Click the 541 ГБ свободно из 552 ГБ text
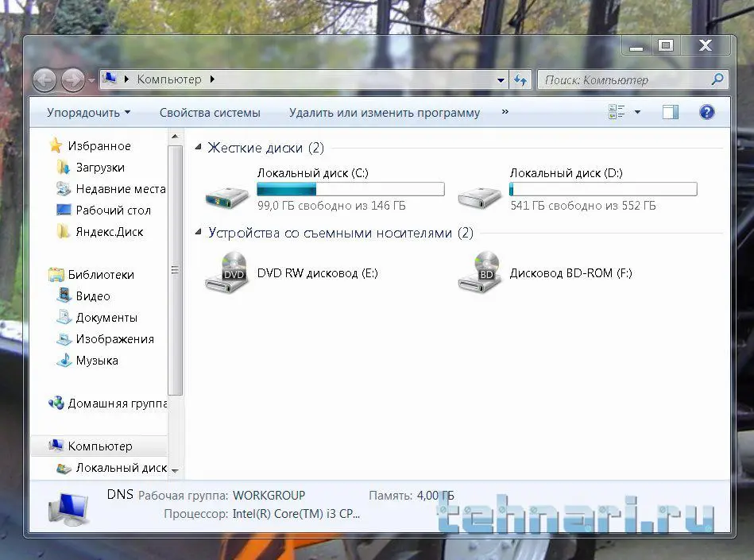This screenshot has width=754, height=560. pyautogui.click(x=583, y=206)
